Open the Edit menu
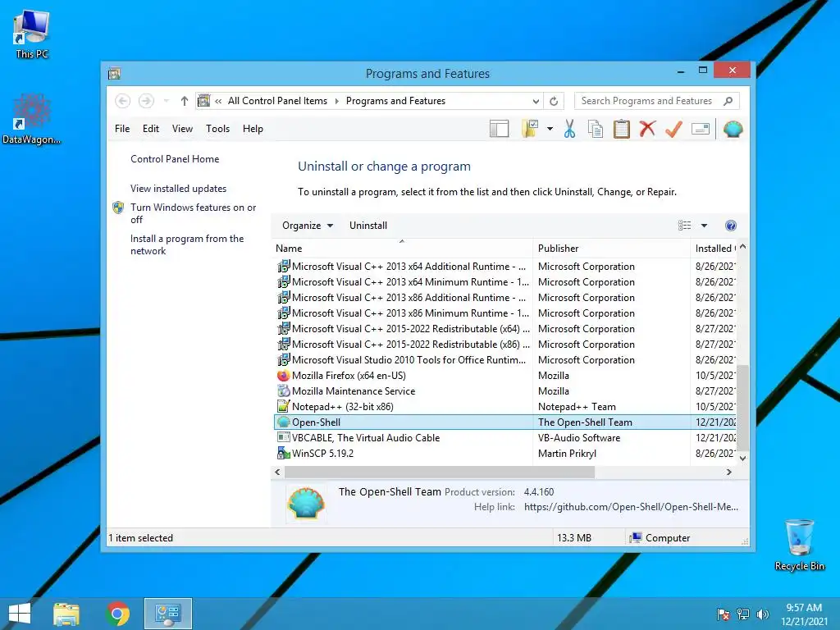This screenshot has height=630, width=840. [x=151, y=129]
